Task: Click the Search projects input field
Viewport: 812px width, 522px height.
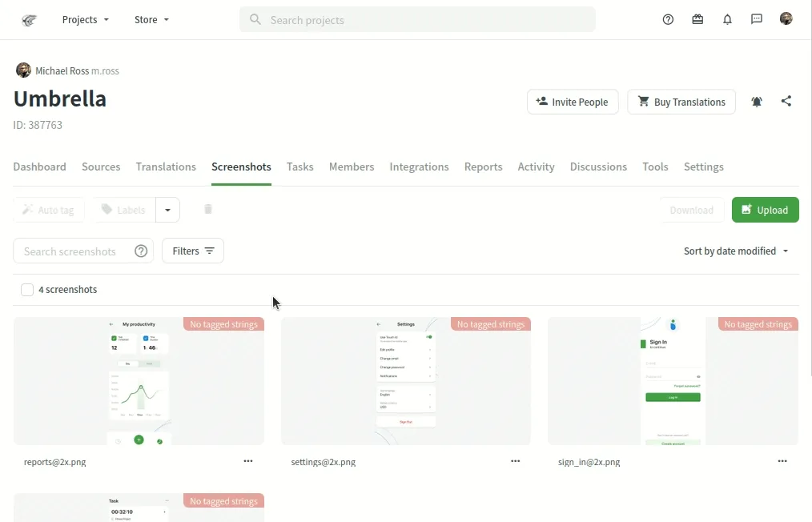Action: (x=417, y=20)
